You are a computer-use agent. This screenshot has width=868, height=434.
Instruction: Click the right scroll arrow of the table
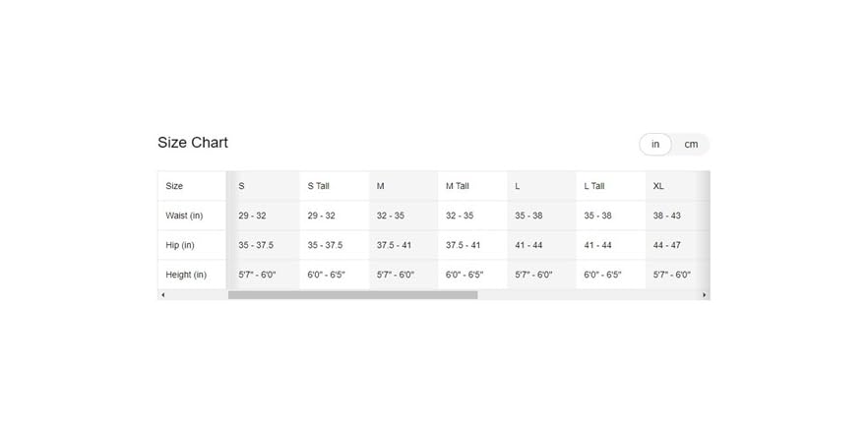click(705, 295)
